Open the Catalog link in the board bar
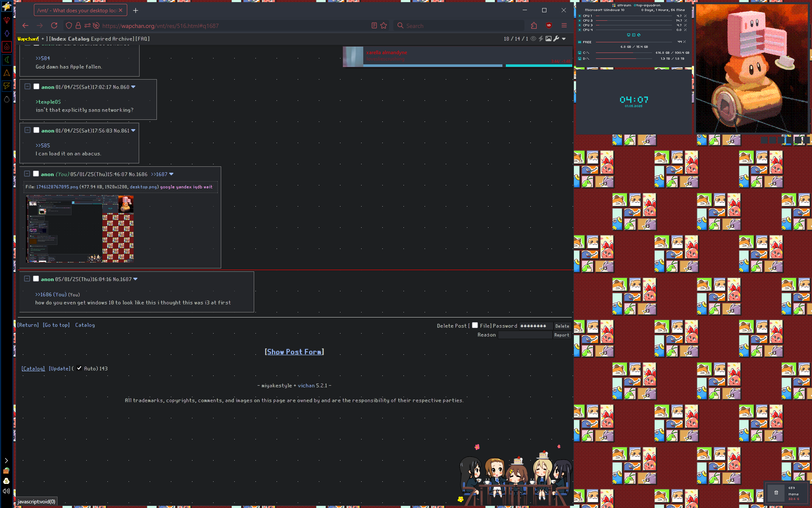 tap(78, 39)
